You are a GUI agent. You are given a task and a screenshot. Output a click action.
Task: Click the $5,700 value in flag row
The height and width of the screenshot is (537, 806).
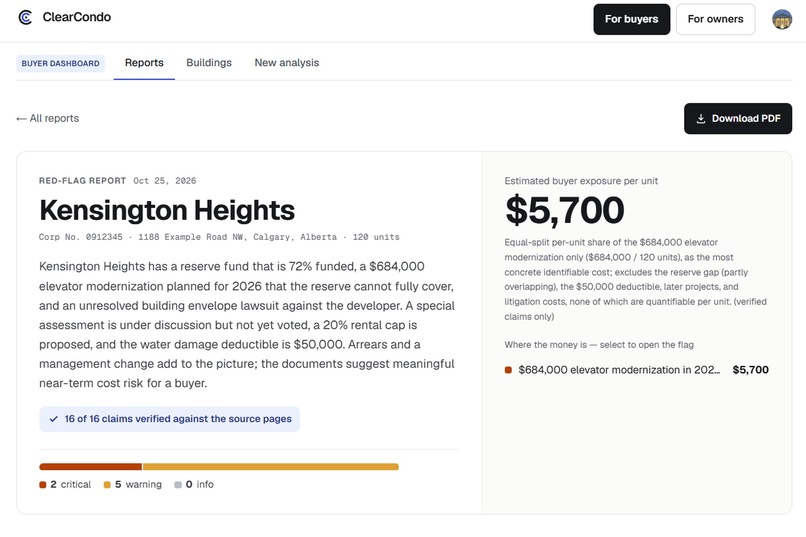pos(750,369)
